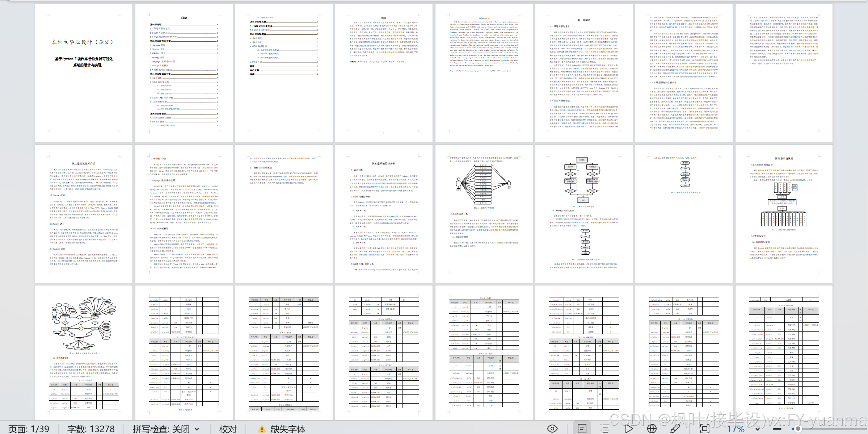This screenshot has height=434, width=868.
Task: Switch to page layout view icon
Action: click(x=582, y=429)
